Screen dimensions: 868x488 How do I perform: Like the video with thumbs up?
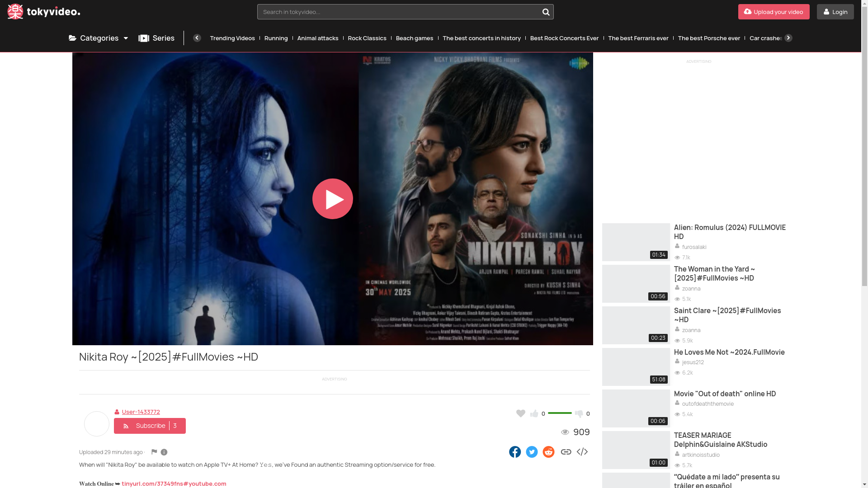pos(534,413)
